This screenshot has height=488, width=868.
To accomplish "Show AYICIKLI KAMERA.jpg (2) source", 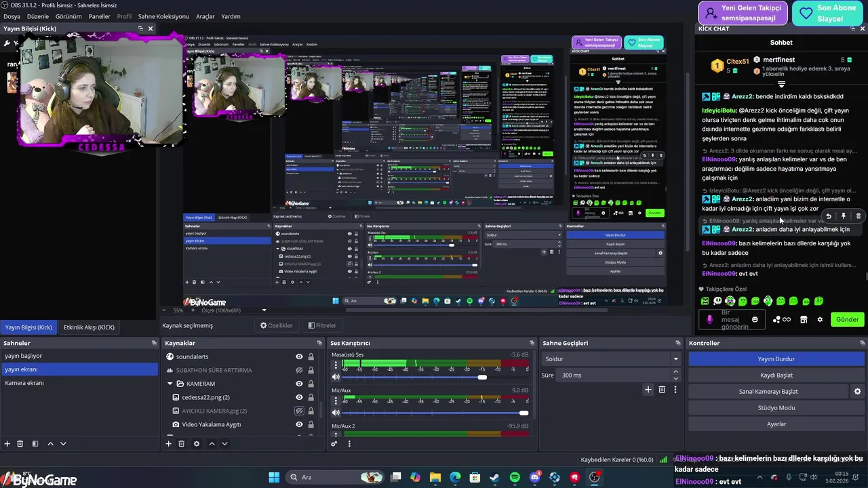I will click(299, 411).
